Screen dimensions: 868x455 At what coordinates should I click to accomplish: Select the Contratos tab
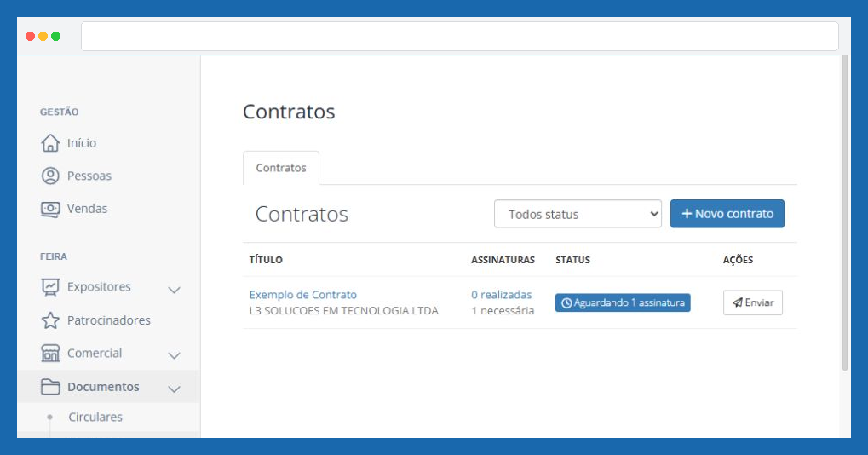tap(281, 168)
